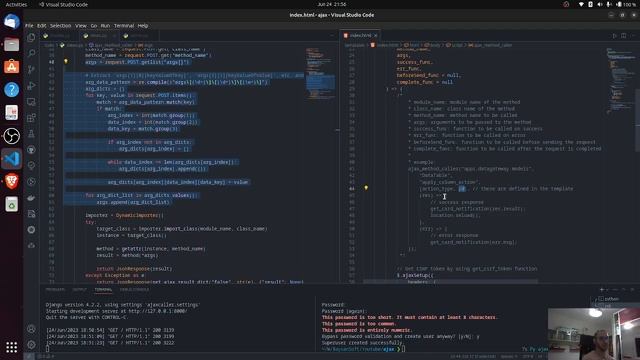
Task: Click the left editor minimap
Action: [x=320, y=73]
